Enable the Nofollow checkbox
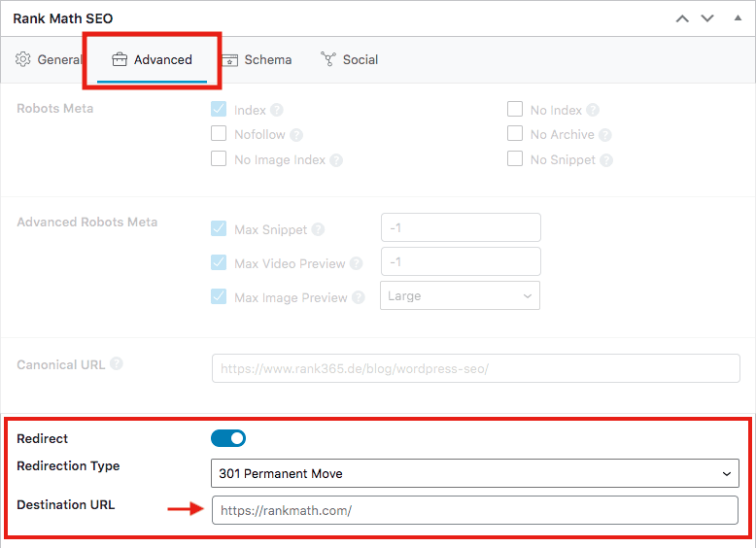Viewport: 756px width, 548px height. (219, 133)
